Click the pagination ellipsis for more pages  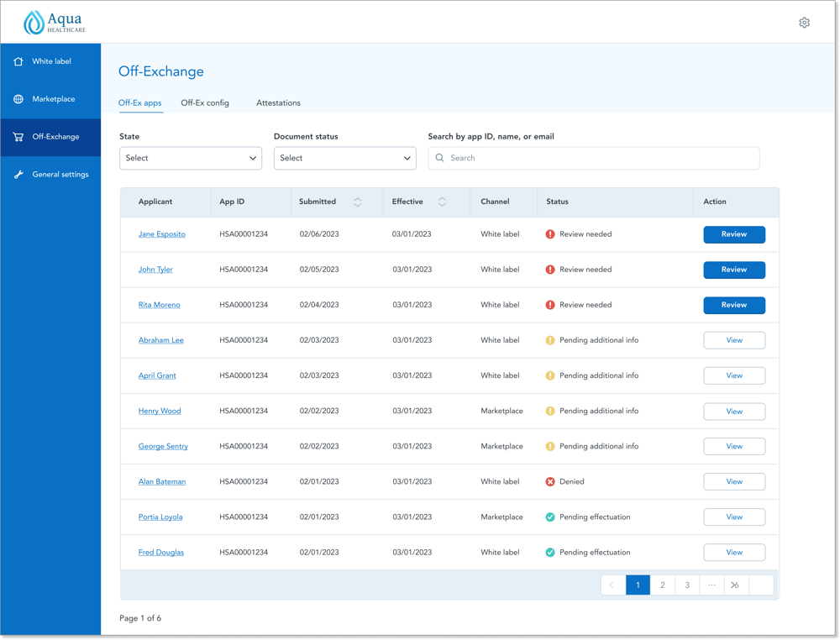coord(711,585)
